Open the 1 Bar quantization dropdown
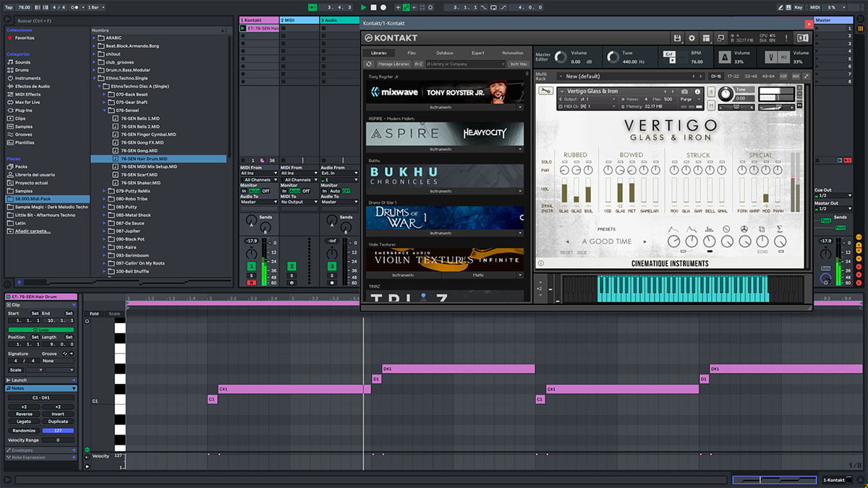 pos(95,7)
